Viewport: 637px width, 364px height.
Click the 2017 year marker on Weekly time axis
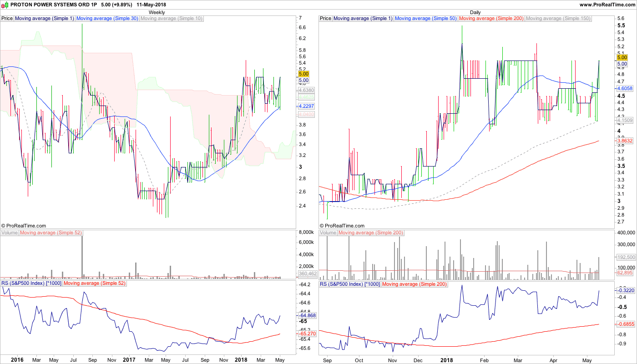pos(130,360)
